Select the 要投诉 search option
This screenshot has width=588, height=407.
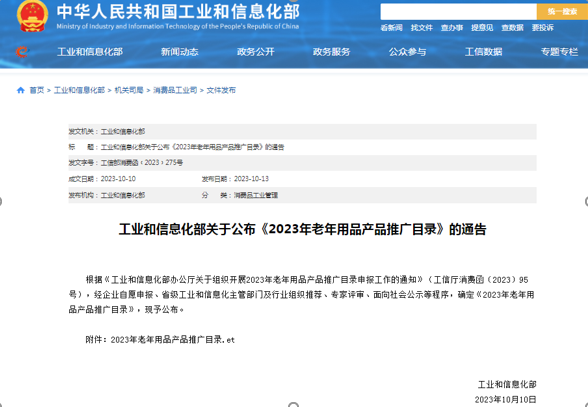click(x=543, y=28)
